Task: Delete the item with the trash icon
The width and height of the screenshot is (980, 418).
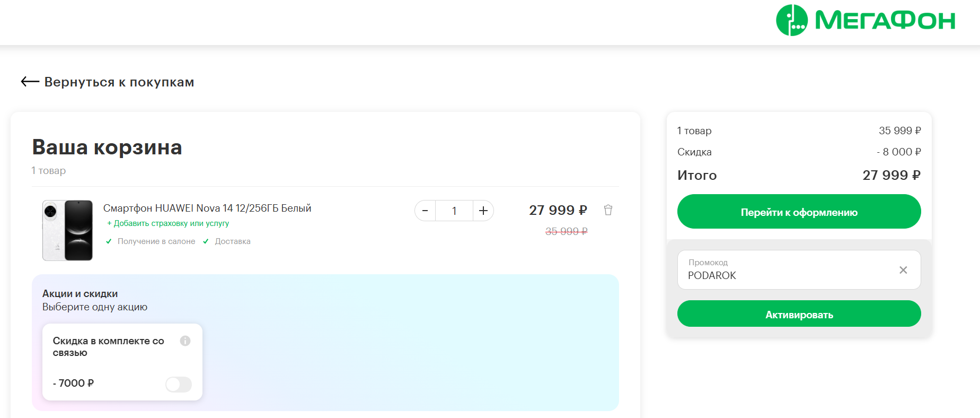Action: (608, 210)
